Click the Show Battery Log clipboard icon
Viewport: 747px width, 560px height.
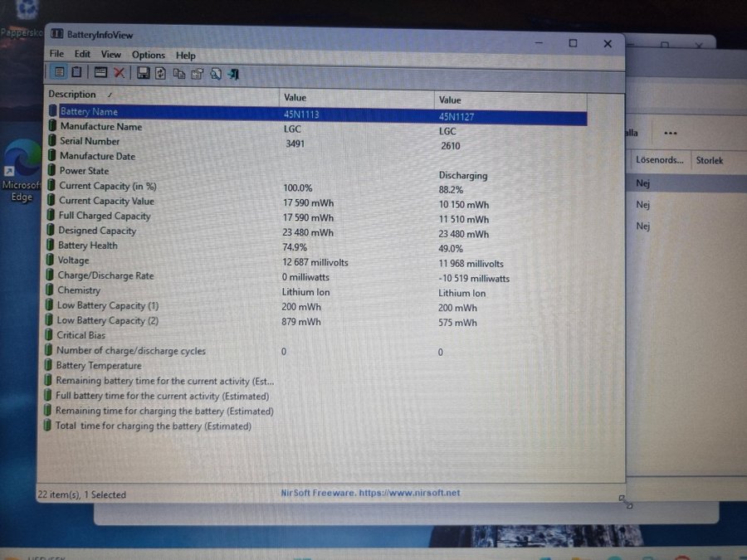click(x=76, y=72)
